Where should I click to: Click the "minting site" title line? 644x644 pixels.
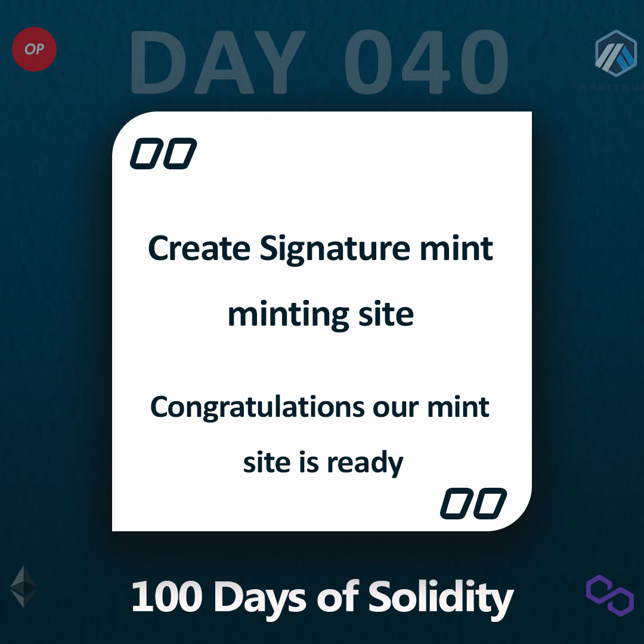click(321, 314)
